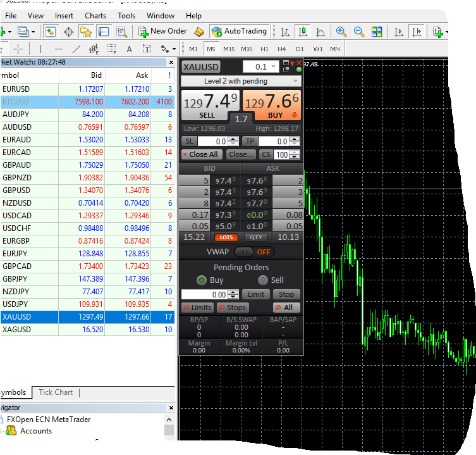
Task: Switch to the Tick Chart tab
Action: coord(56,392)
